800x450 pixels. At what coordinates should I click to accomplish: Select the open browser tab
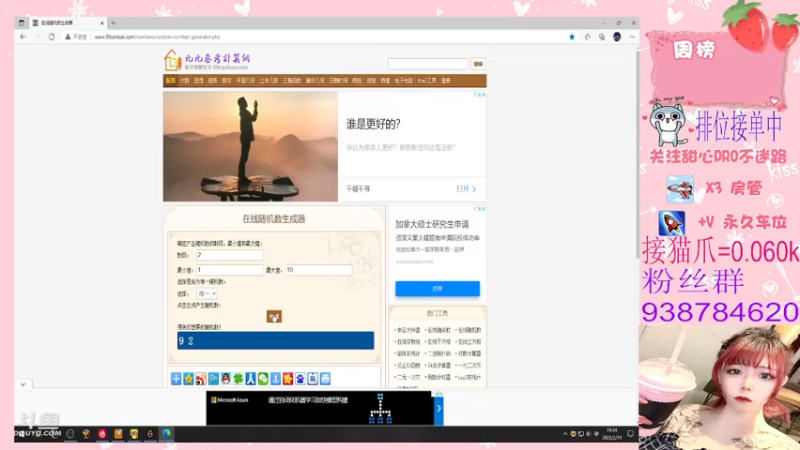coord(67,23)
